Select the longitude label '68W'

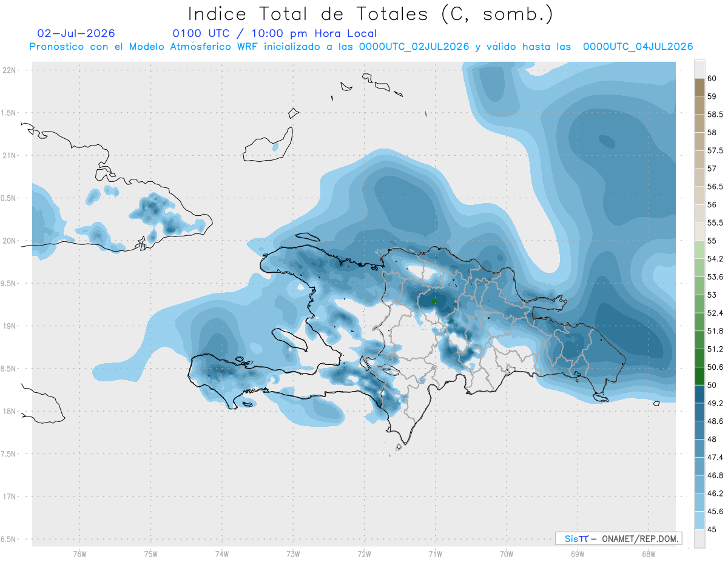pyautogui.click(x=648, y=554)
